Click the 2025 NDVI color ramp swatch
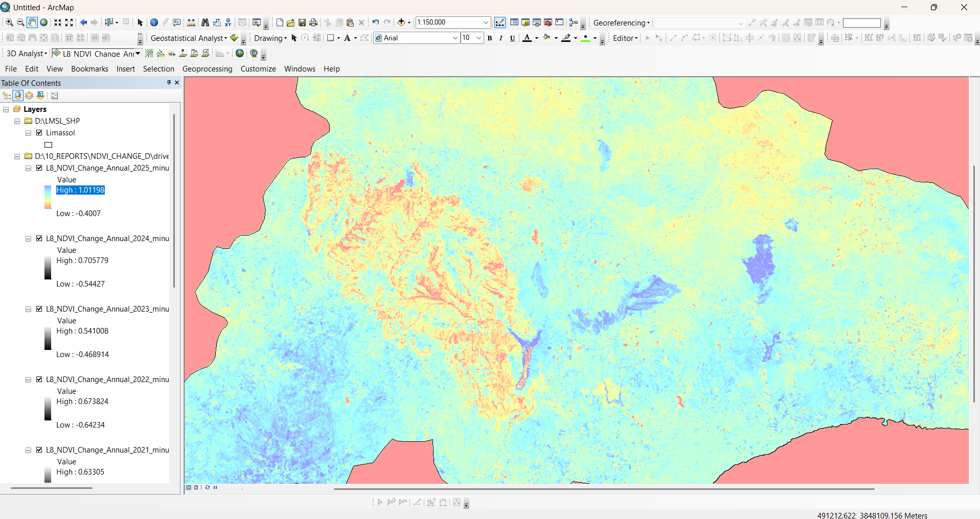The image size is (980, 519). click(x=48, y=197)
